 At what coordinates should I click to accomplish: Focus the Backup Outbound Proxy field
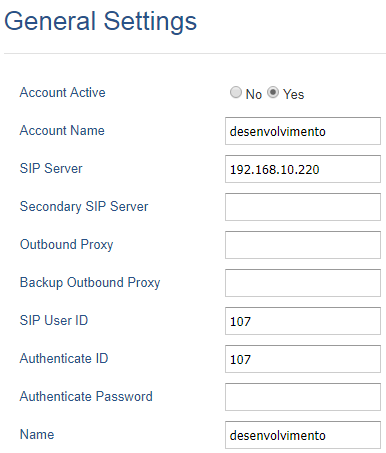click(x=303, y=283)
